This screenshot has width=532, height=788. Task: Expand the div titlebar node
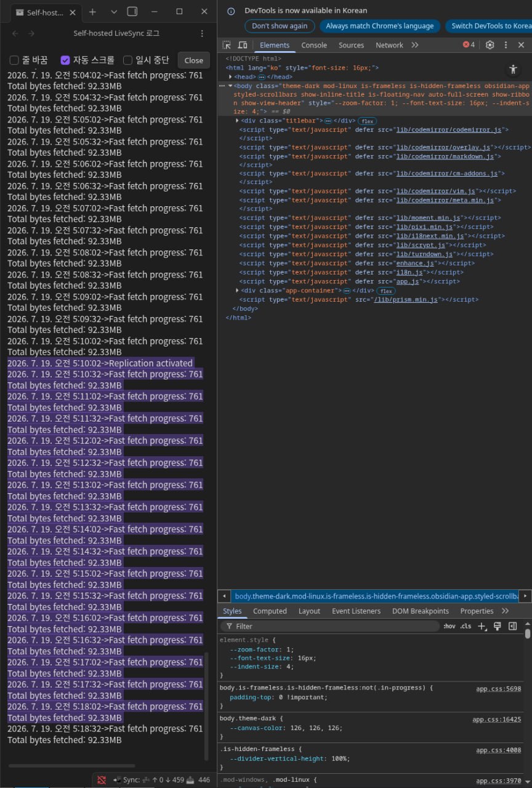(238, 121)
